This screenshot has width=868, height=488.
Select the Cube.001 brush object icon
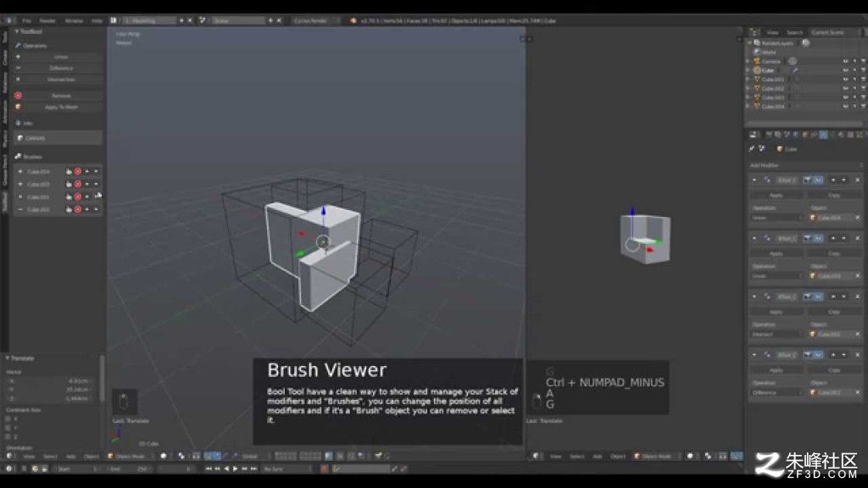[x=69, y=197]
